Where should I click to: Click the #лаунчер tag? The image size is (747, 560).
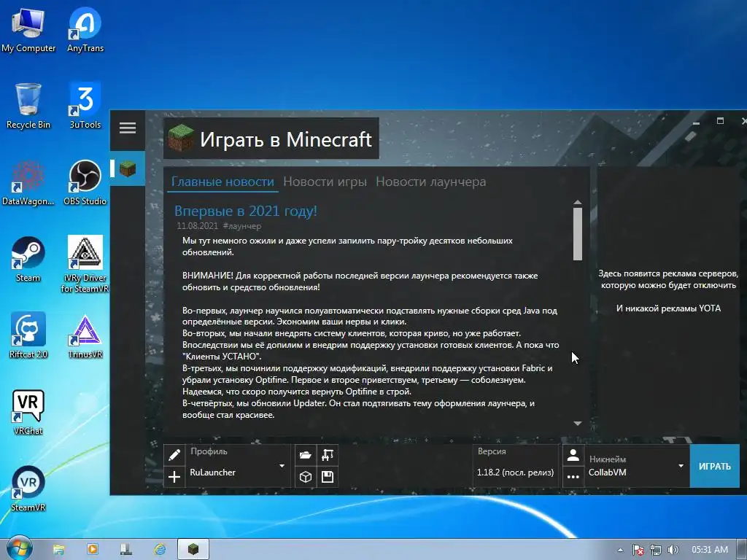click(242, 226)
